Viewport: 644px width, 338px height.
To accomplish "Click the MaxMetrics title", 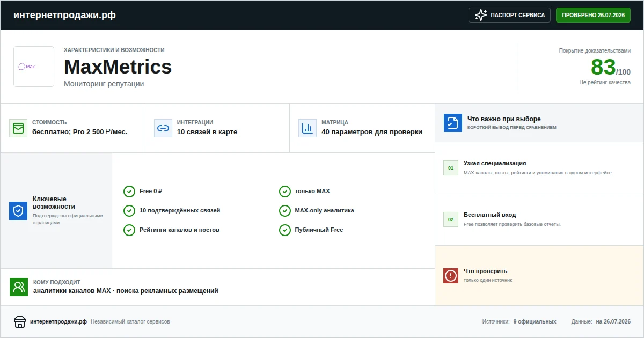I will 118,67.
